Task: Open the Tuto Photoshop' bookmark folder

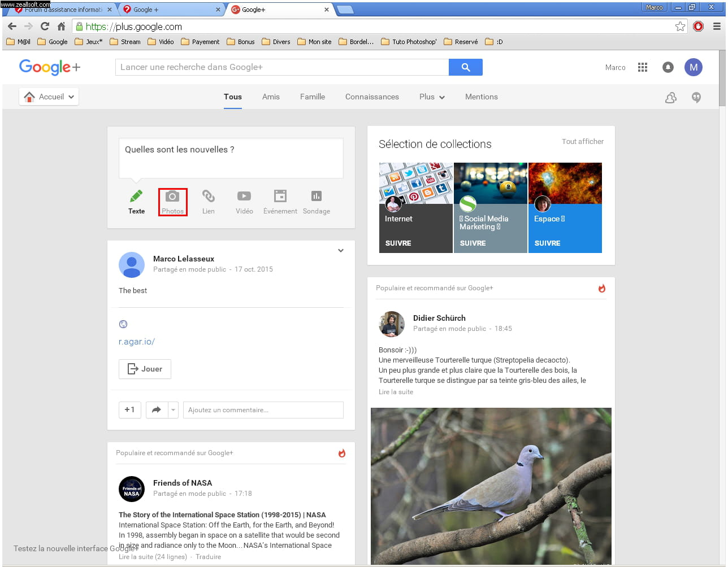Action: (409, 42)
